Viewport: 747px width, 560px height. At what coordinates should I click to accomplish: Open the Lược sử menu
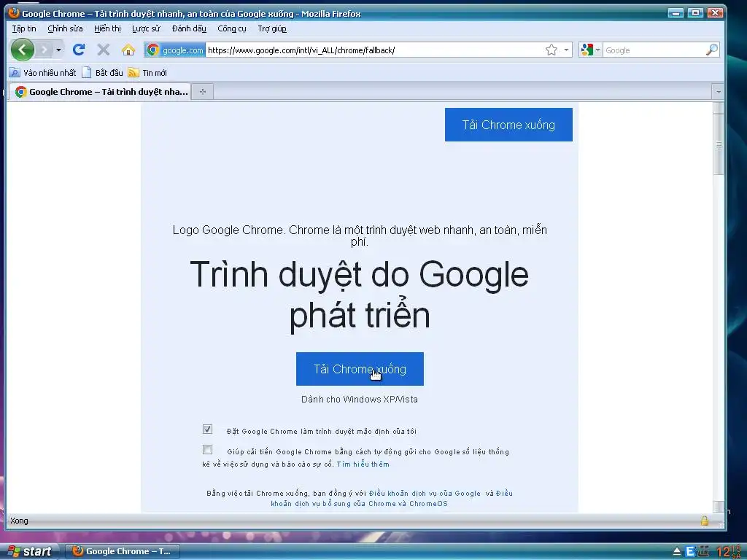point(146,28)
